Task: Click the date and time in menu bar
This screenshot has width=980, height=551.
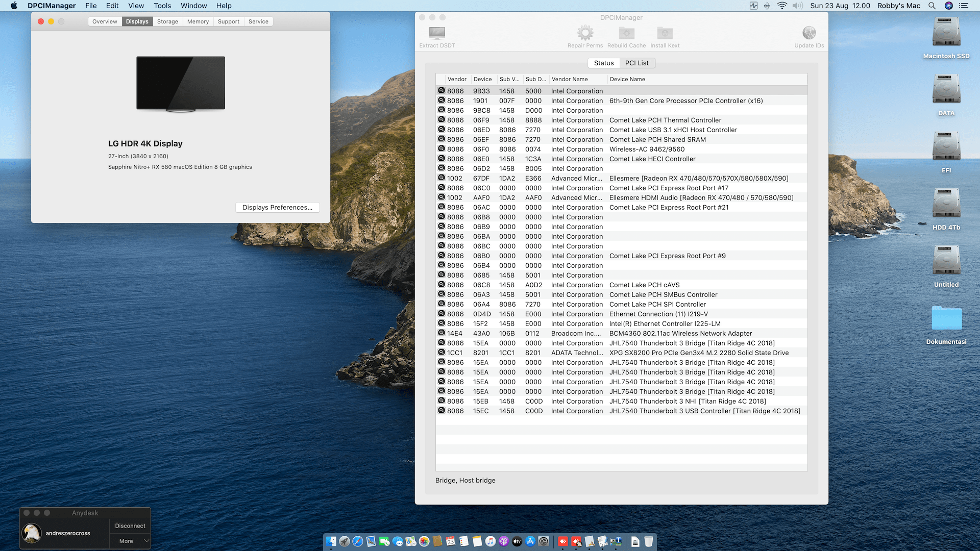Action: [840, 6]
